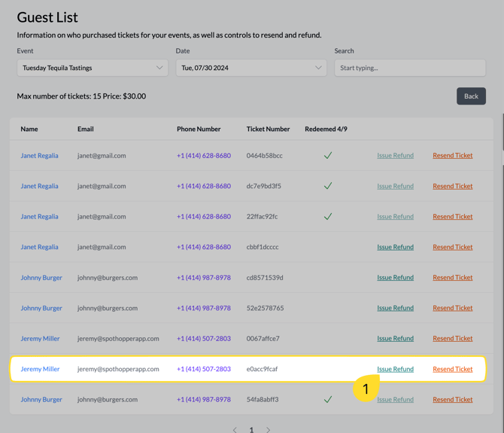Go to previous page arrow in pagination
Screen dimensions: 504x433
[235, 430]
